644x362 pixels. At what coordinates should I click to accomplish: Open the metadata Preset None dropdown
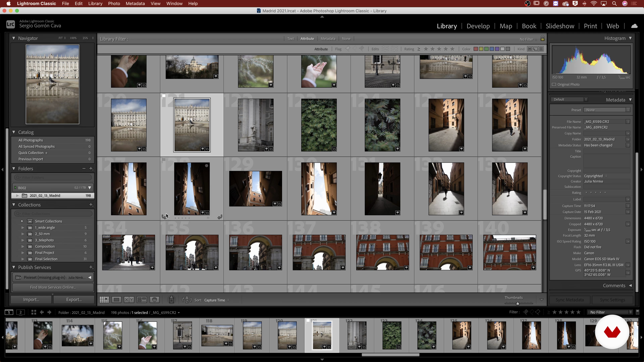(x=607, y=110)
